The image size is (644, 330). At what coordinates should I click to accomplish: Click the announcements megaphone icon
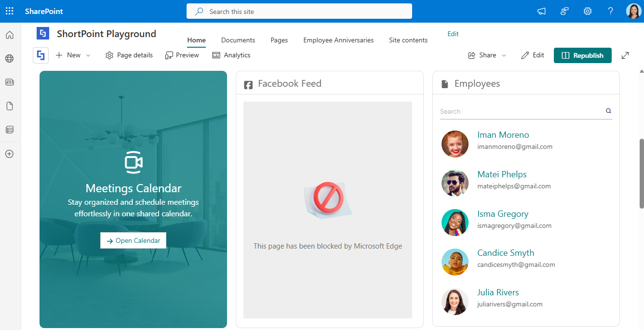[x=541, y=11]
